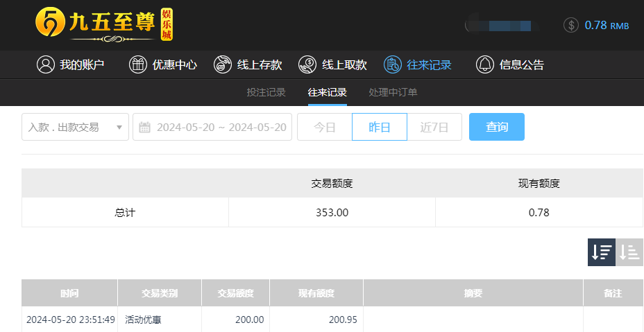Screen dimensions: 644x332
Task: Click the 线上取款 withdrawal icon
Action: tap(307, 64)
